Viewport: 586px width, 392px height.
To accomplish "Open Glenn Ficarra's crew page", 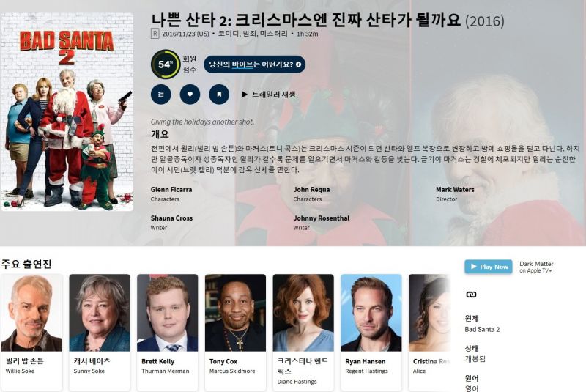I will coord(171,190).
